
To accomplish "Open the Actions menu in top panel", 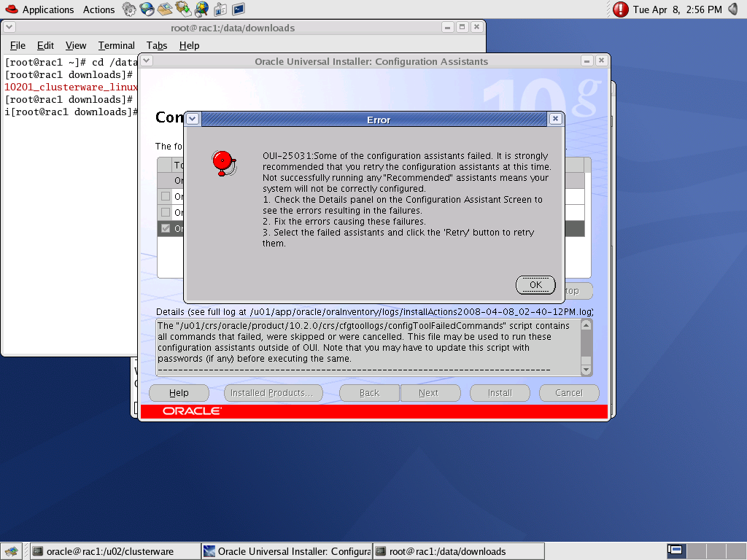I will [x=98, y=9].
